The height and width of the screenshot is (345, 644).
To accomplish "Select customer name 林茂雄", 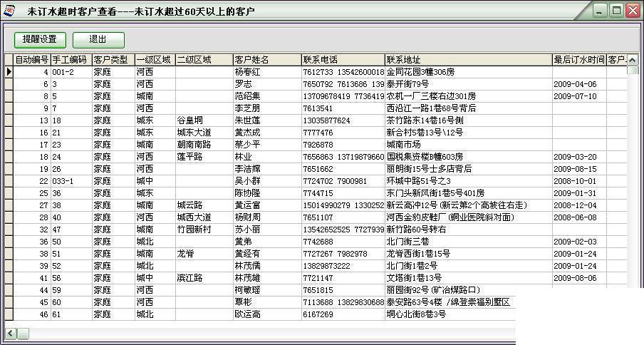I will (x=247, y=278).
